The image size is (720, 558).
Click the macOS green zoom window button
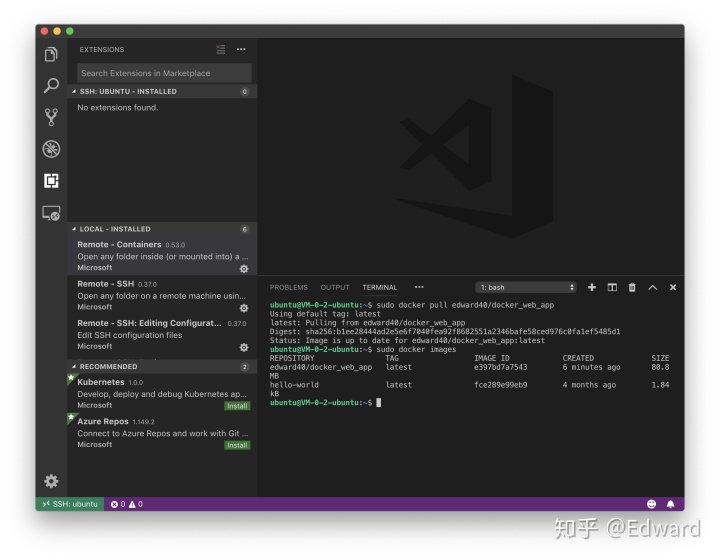click(70, 31)
